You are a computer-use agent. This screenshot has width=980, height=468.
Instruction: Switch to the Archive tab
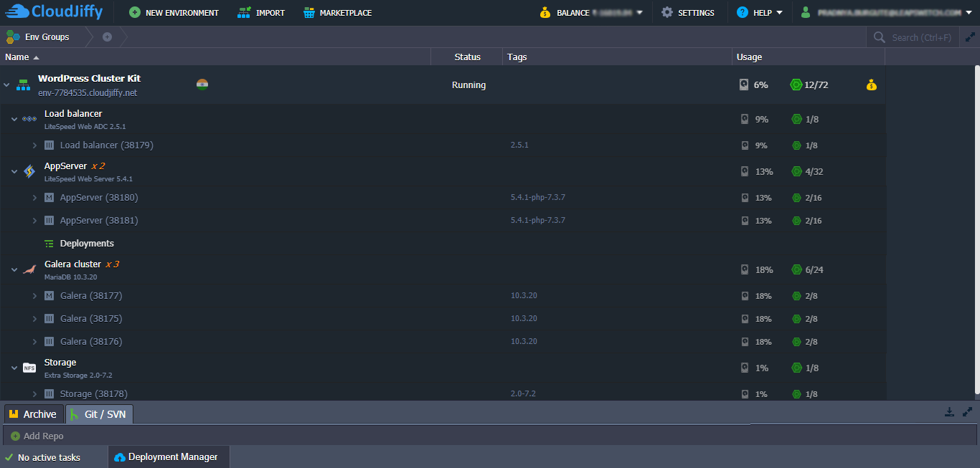tap(33, 414)
